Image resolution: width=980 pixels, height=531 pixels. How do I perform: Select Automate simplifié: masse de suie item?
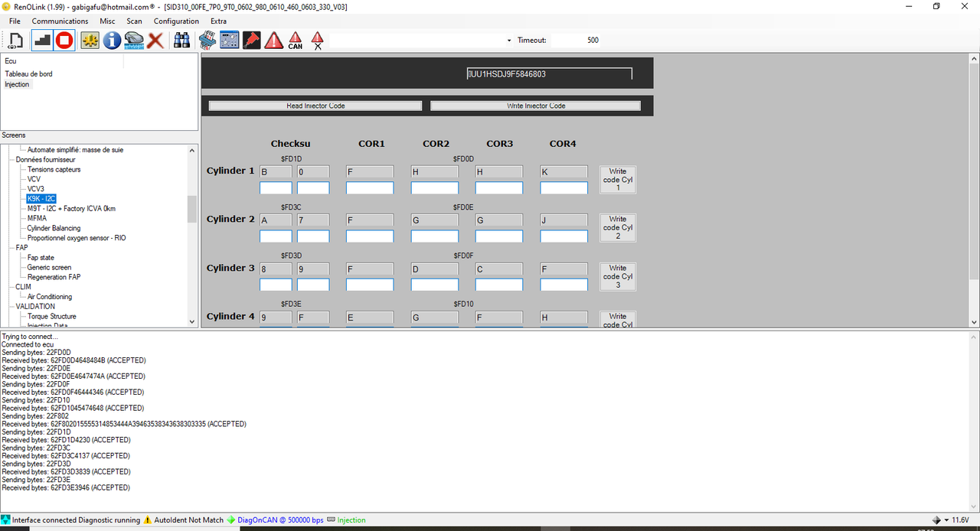75,150
